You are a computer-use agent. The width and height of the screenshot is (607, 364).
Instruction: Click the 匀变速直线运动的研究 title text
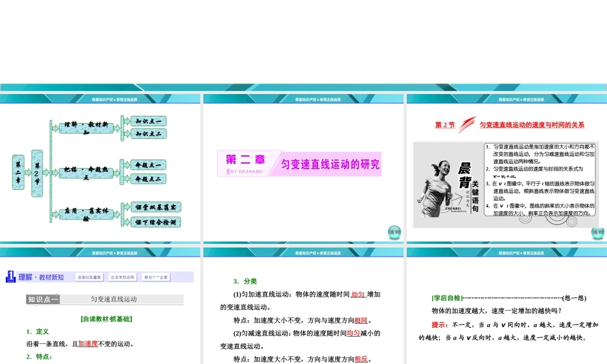pos(330,164)
